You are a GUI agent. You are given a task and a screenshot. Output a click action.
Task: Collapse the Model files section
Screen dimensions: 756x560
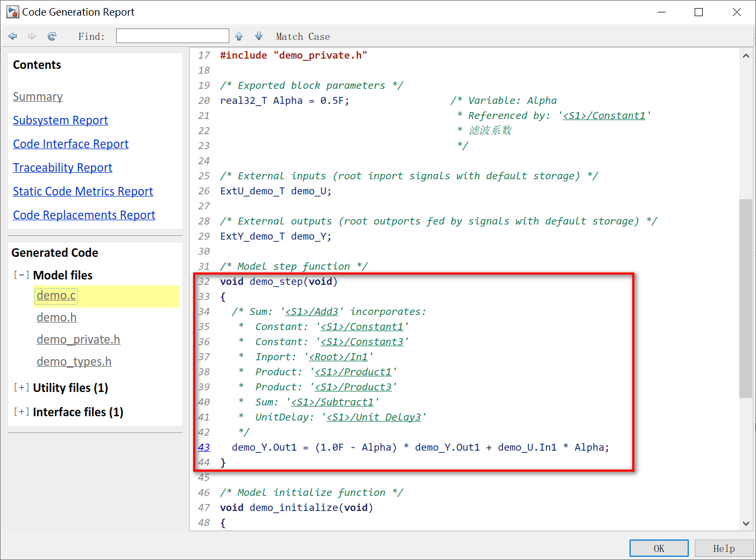point(22,275)
